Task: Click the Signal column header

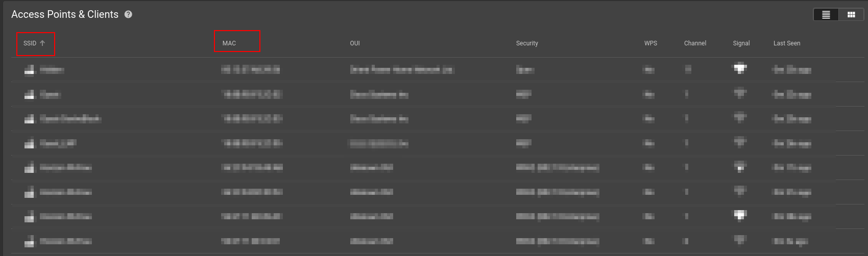Action: (x=741, y=43)
